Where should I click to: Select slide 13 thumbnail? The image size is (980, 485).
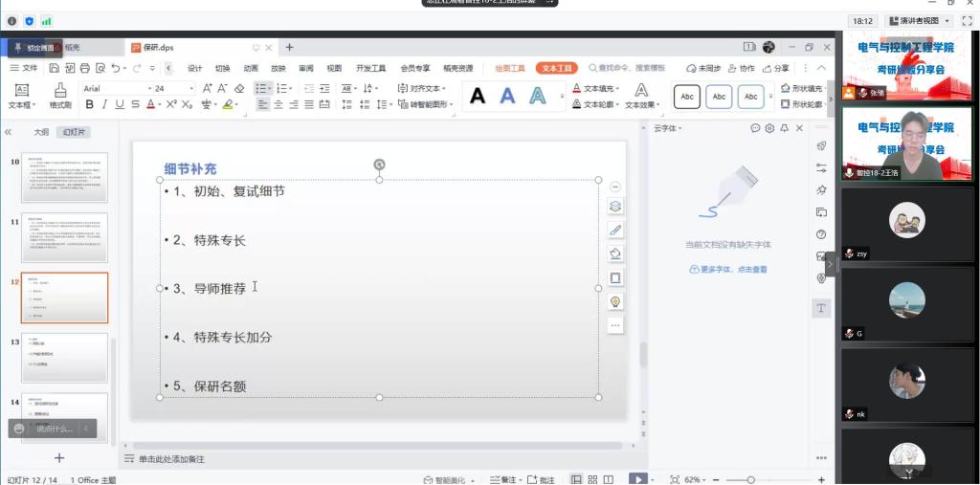tap(64, 358)
